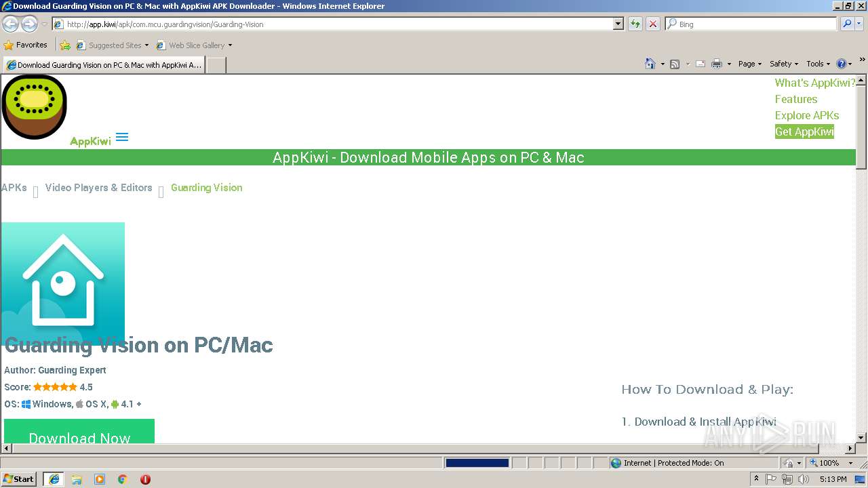Expand the command bar overflow chevron
The width and height of the screenshot is (868, 488).
pyautogui.click(x=863, y=60)
